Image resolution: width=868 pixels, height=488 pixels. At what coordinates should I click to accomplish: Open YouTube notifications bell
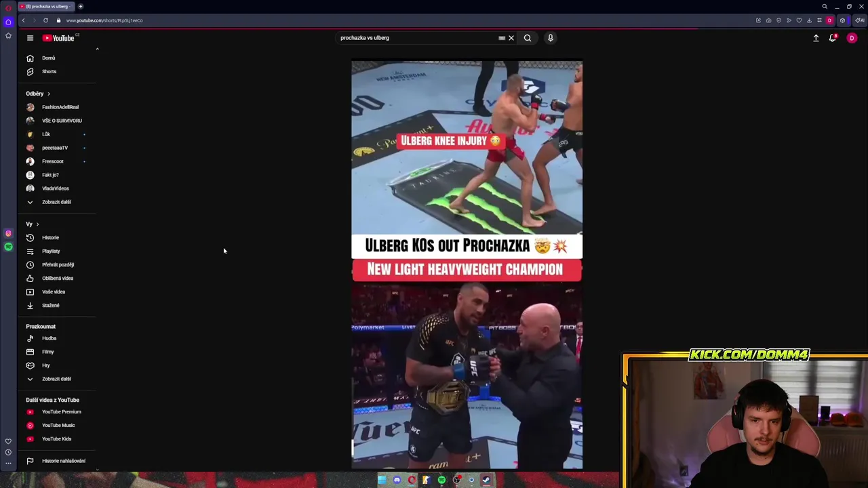(x=833, y=38)
